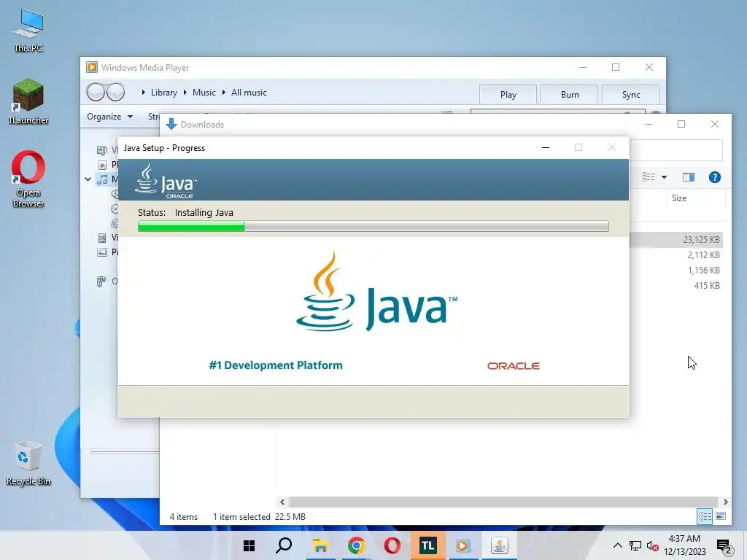747x560 pixels.
Task: Show hidden system tray icons
Action: (617, 545)
